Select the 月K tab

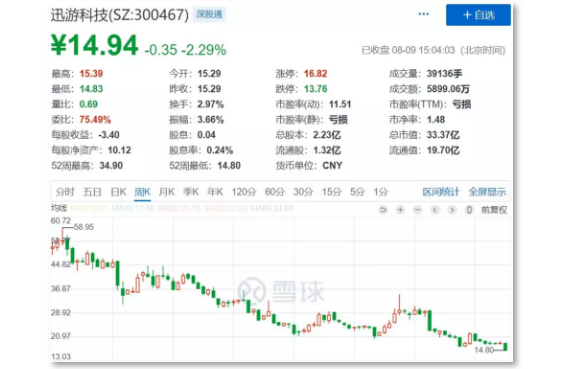(x=167, y=192)
